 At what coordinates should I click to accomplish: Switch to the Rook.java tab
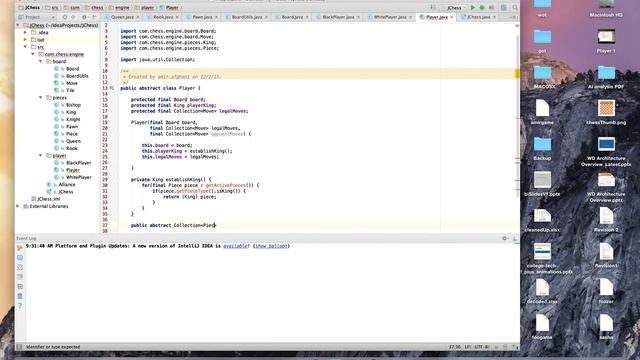163,17
